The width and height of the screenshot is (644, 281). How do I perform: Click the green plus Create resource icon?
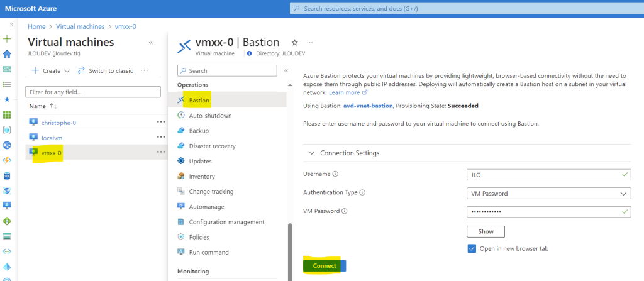(7, 39)
